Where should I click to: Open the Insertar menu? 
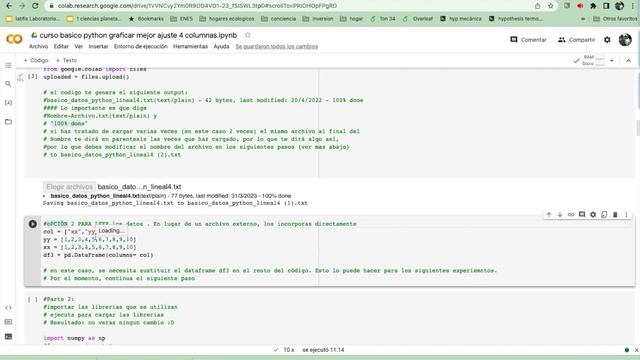point(98,47)
